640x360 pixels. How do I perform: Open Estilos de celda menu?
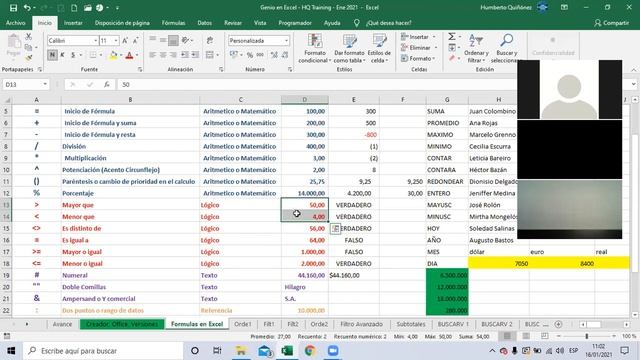[379, 48]
